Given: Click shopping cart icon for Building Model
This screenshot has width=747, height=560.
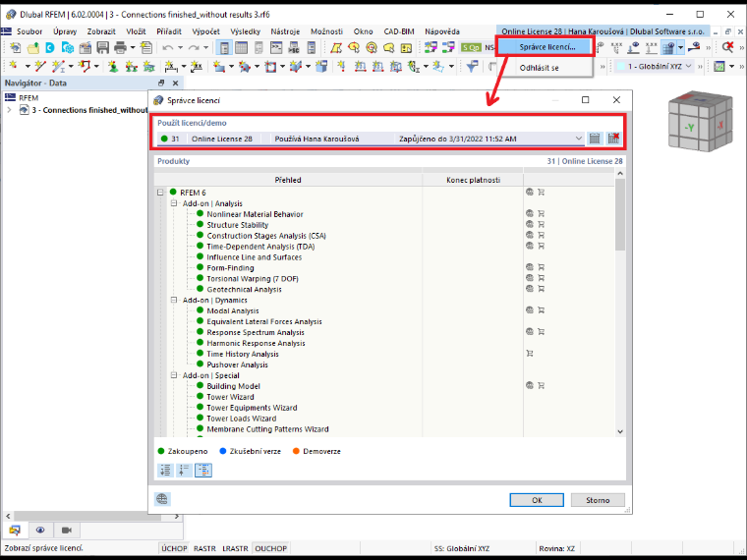Looking at the screenshot, I should pyautogui.click(x=542, y=385).
